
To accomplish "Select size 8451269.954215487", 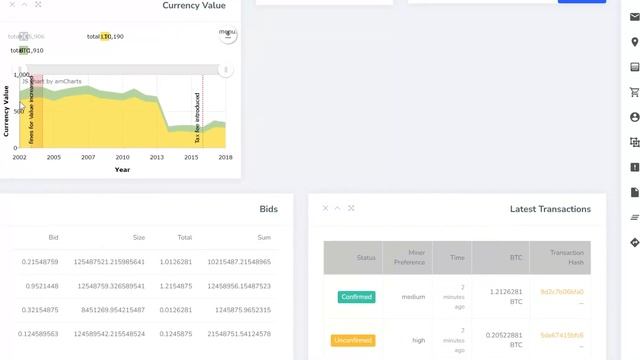I will (113, 310).
